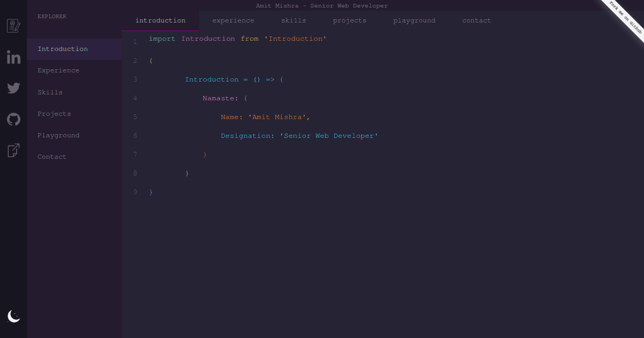
Task: Open the share icon below GitHub
Action: [13, 150]
